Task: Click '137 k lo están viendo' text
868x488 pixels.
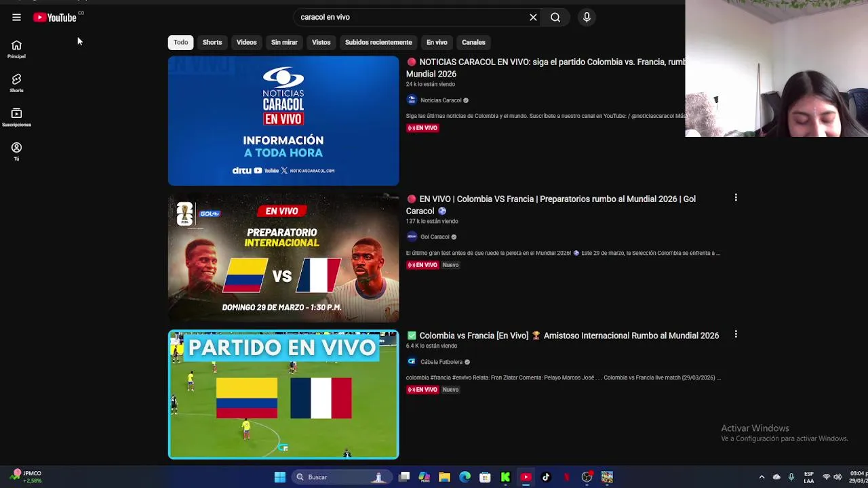Action: (x=432, y=221)
